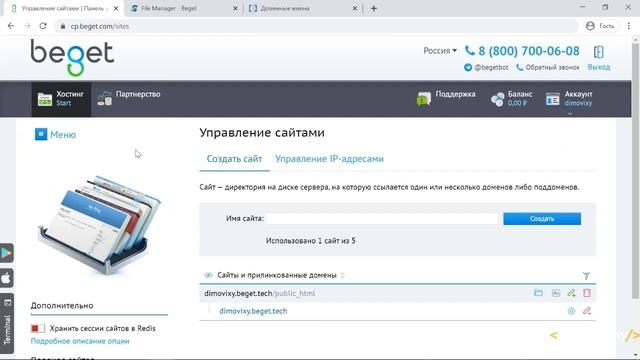640x360 pixels.
Task: Click Обратный звонок link
Action: click(552, 67)
